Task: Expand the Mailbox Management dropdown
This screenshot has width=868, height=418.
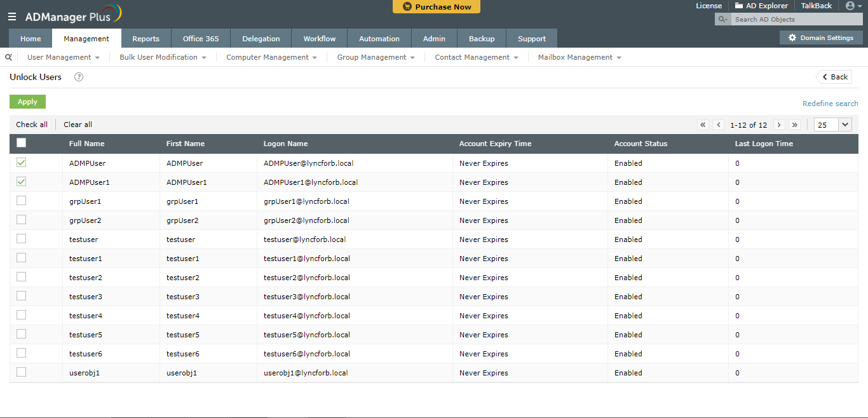Action: 580,57
